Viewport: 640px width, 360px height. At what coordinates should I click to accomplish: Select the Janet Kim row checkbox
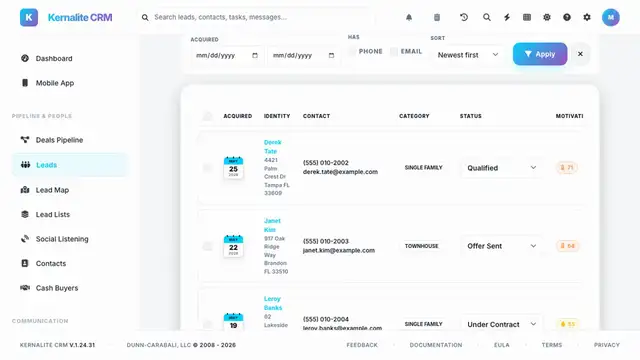[207, 246]
